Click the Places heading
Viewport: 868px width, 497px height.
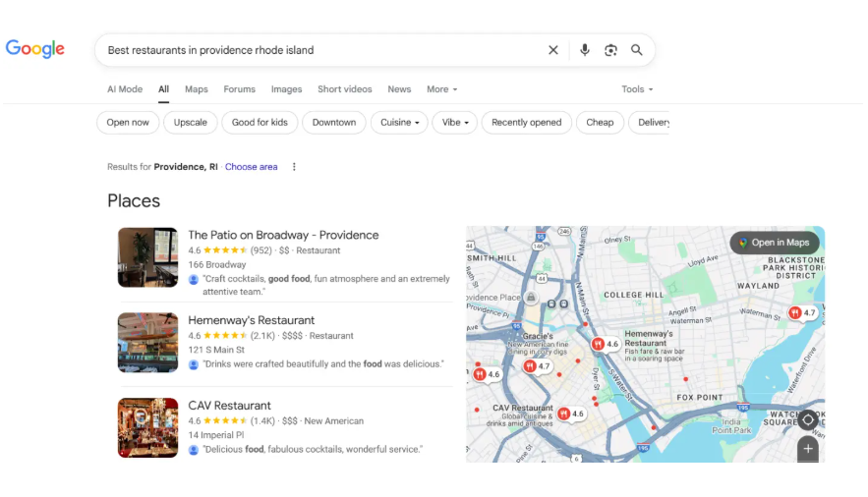pos(134,201)
